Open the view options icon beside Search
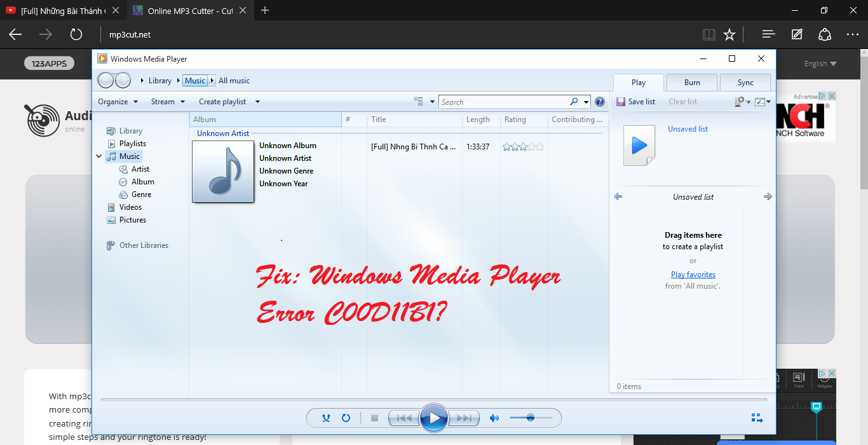 419,101
